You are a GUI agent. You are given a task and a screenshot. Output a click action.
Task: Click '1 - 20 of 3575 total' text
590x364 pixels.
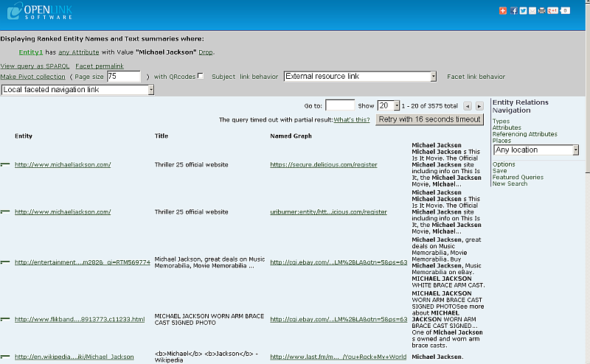coord(430,106)
